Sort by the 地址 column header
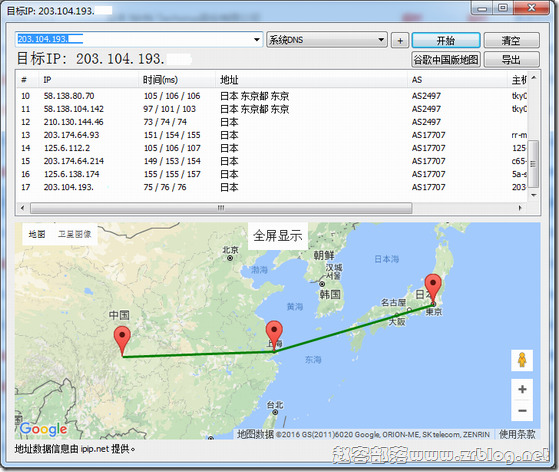Screen dimensions: 559x472 311,80
